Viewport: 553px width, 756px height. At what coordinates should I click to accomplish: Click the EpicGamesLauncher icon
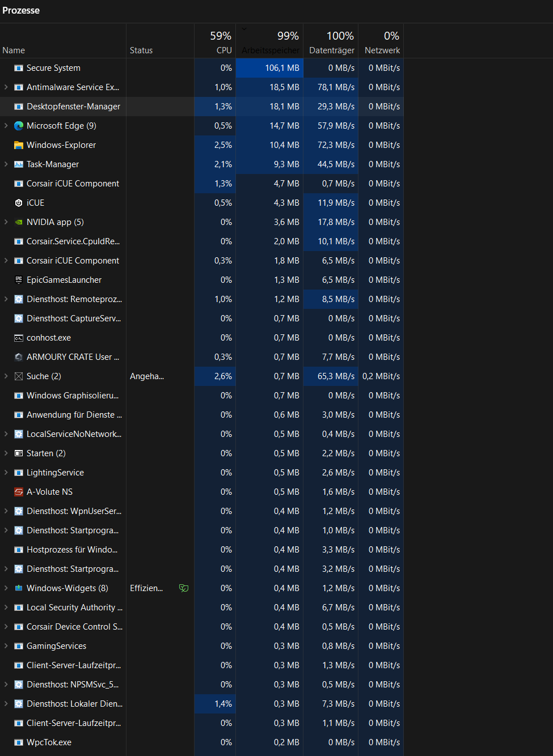[19, 280]
